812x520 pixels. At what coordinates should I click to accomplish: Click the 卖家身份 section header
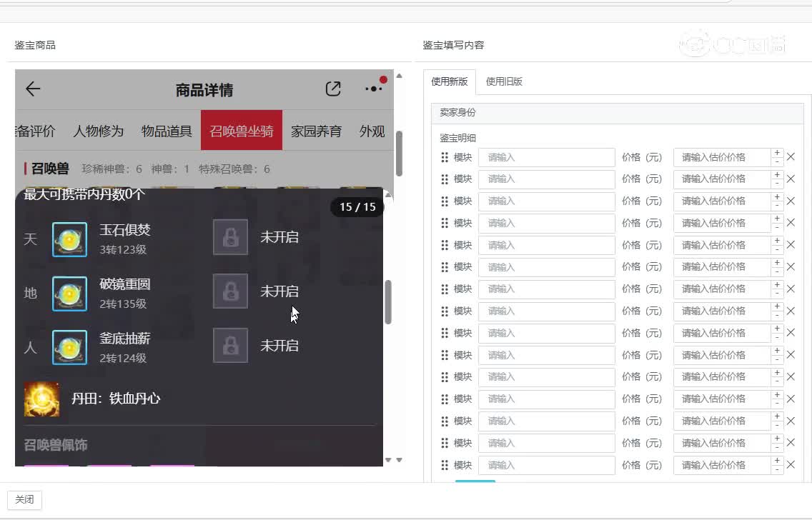tap(618, 113)
